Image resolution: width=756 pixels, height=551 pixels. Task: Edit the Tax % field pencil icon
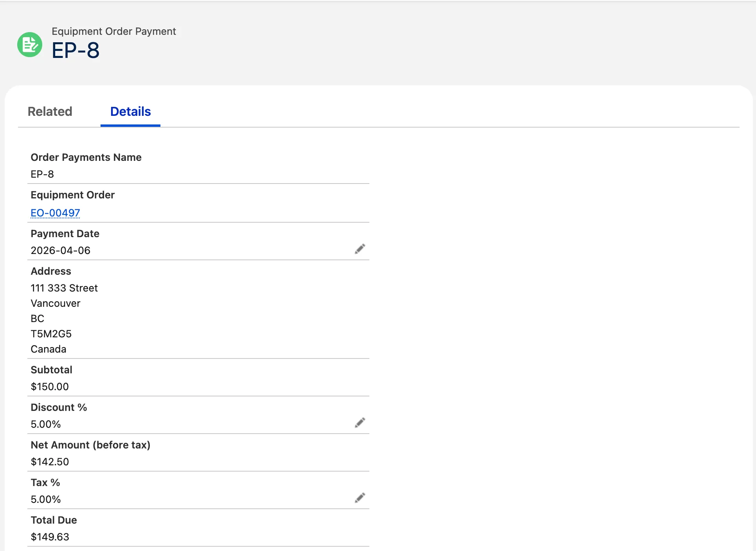coord(360,498)
